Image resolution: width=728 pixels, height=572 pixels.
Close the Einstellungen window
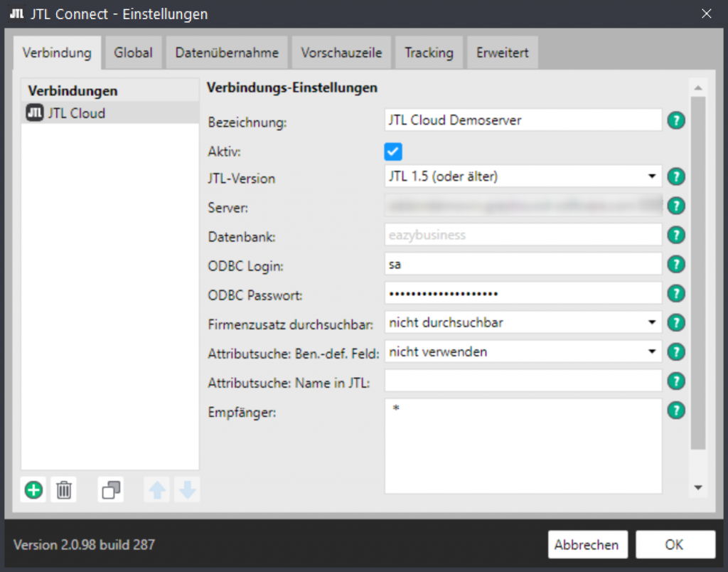point(706,14)
